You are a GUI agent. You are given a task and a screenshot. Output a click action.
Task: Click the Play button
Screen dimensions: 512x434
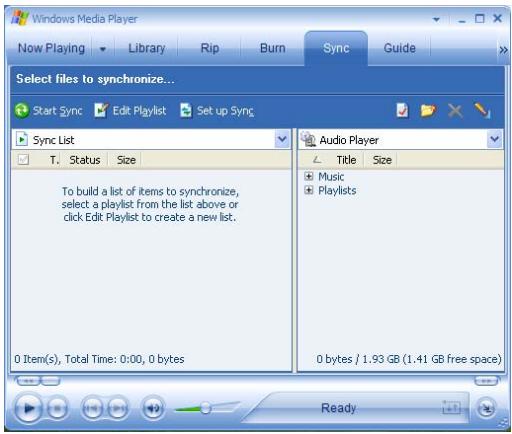[29, 408]
